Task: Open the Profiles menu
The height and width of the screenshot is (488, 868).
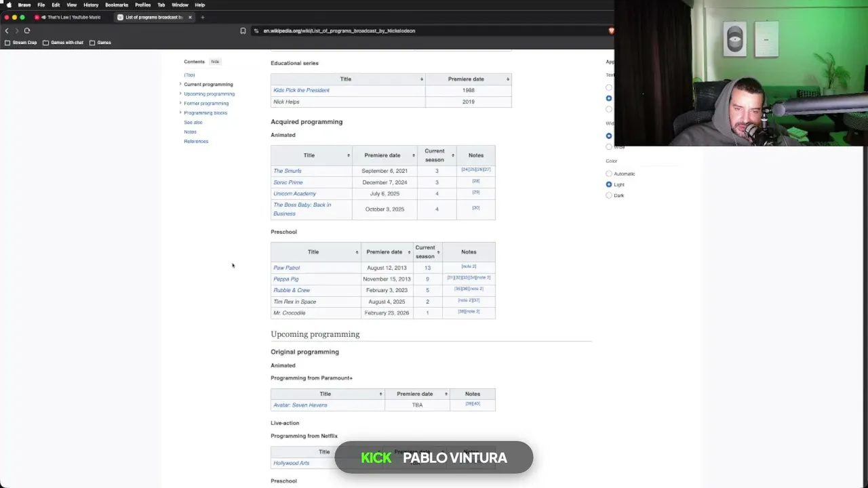Action: coord(143,5)
